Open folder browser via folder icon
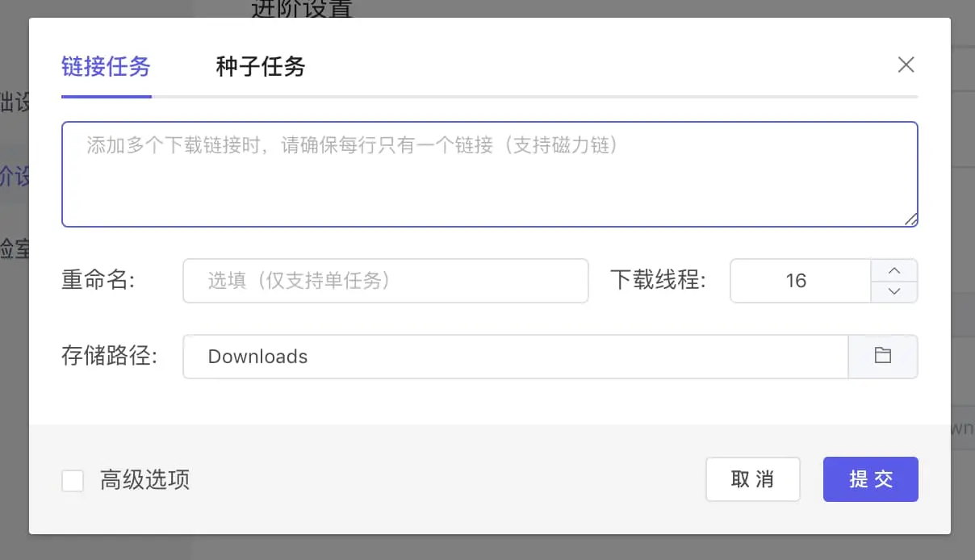This screenshot has width=975, height=560. (883, 357)
